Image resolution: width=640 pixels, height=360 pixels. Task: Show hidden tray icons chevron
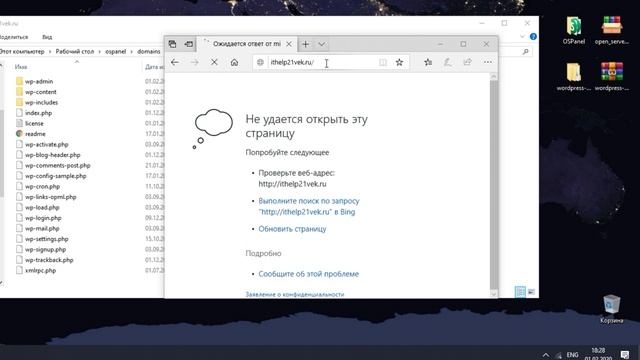coord(546,355)
